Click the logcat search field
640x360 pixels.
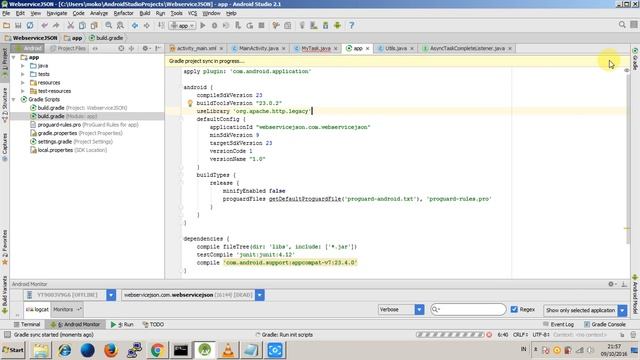(x=468, y=309)
